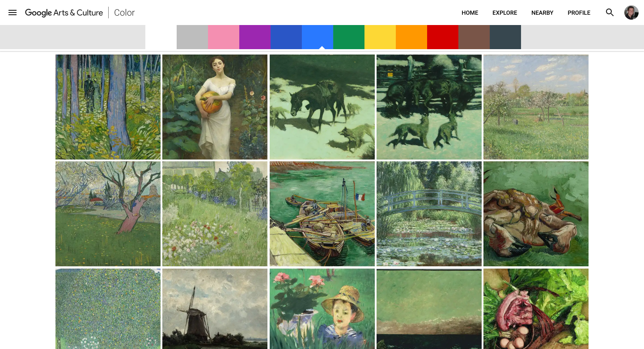Select the orange color swatch
Screen dimensions: 644x349
pos(411,37)
